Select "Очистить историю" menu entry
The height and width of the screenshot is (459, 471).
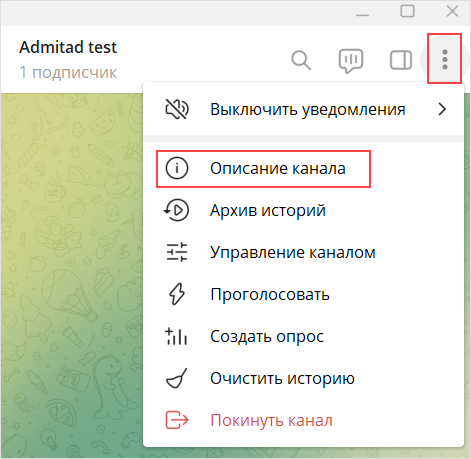coord(303,378)
